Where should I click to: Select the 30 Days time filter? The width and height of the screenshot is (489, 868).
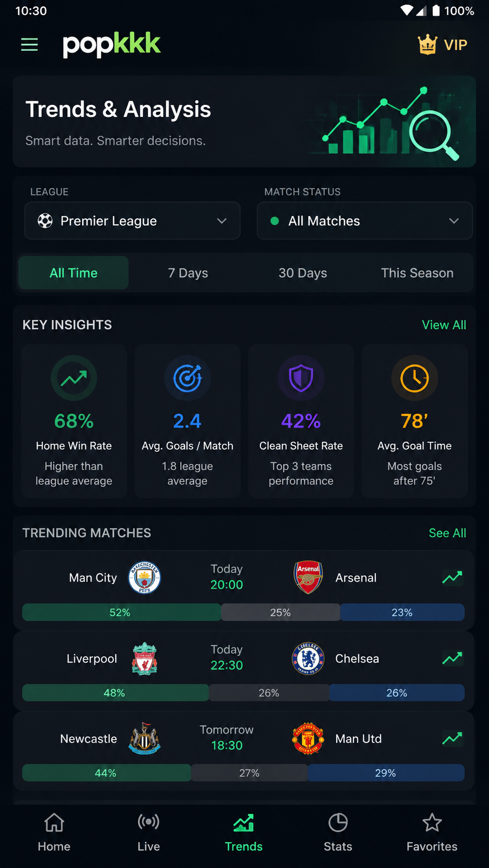click(x=303, y=273)
